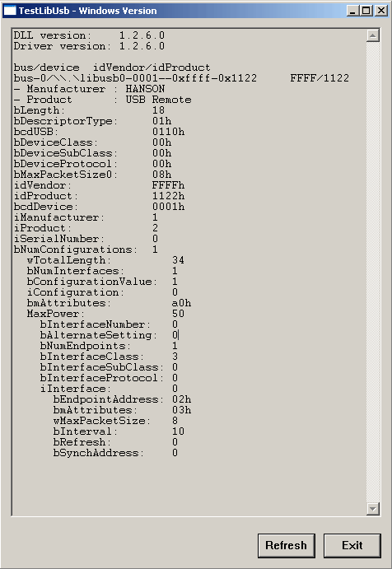Click the bcdUSB 0110h value

click(168, 132)
